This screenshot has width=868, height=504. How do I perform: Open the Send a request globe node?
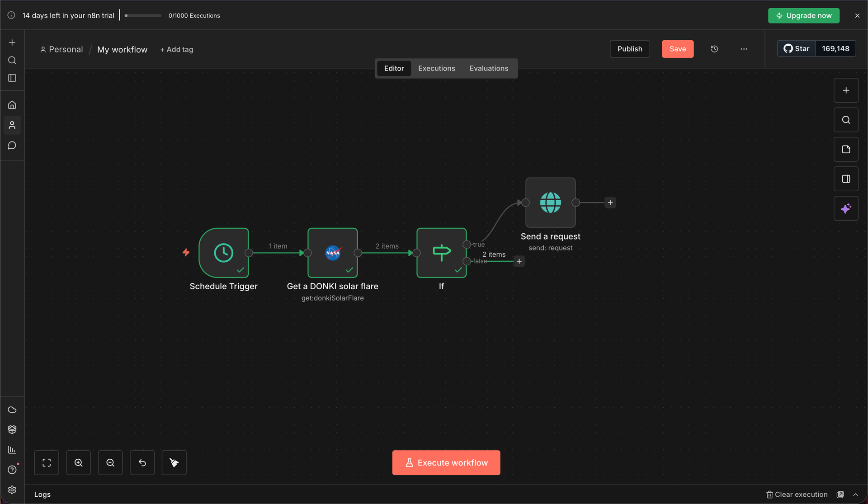tap(550, 203)
